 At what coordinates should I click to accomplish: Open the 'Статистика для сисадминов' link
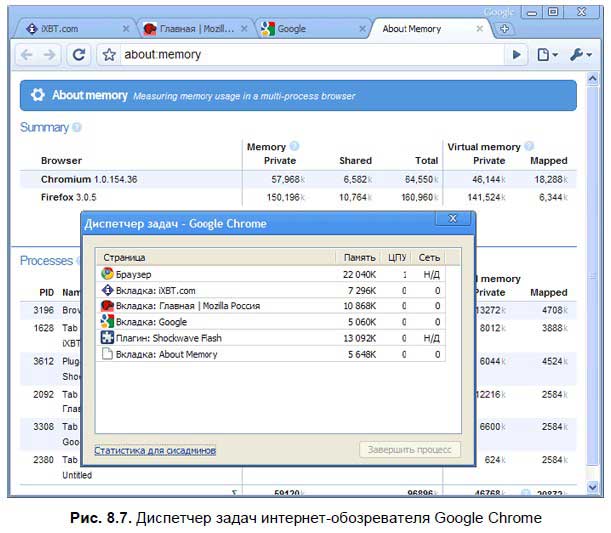pyautogui.click(x=155, y=451)
